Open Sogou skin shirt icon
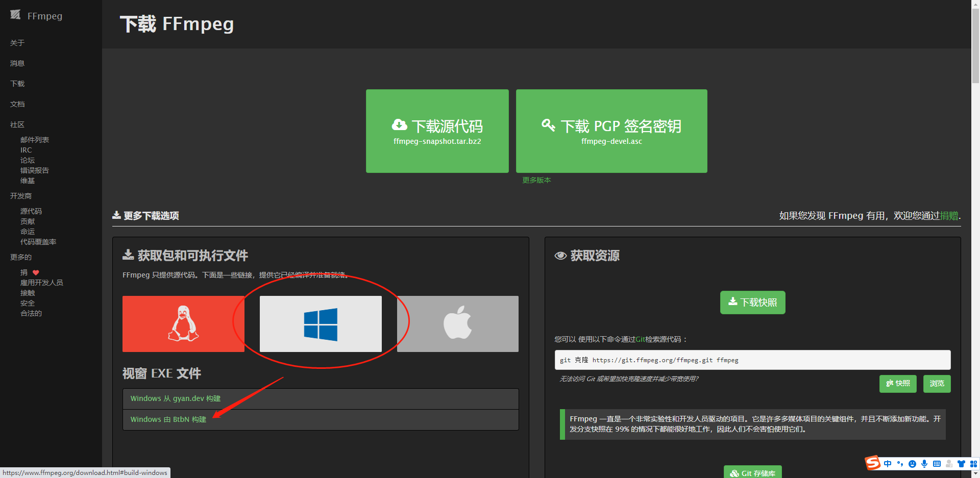Image resolution: width=980 pixels, height=478 pixels. click(961, 464)
